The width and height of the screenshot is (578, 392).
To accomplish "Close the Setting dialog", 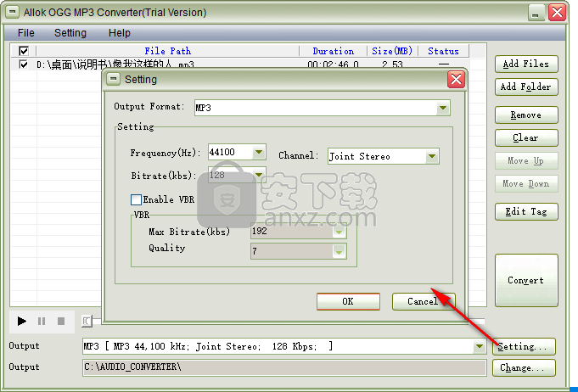I will pyautogui.click(x=456, y=79).
